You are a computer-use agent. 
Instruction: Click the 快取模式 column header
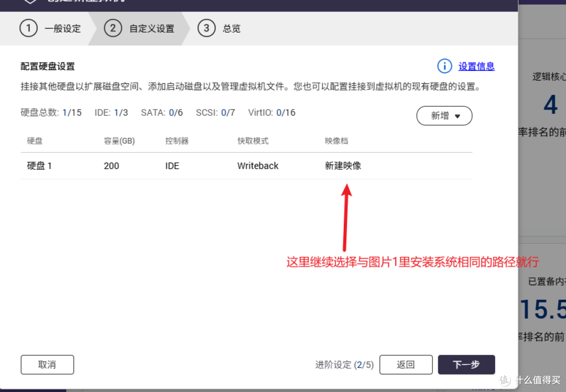coord(253,141)
